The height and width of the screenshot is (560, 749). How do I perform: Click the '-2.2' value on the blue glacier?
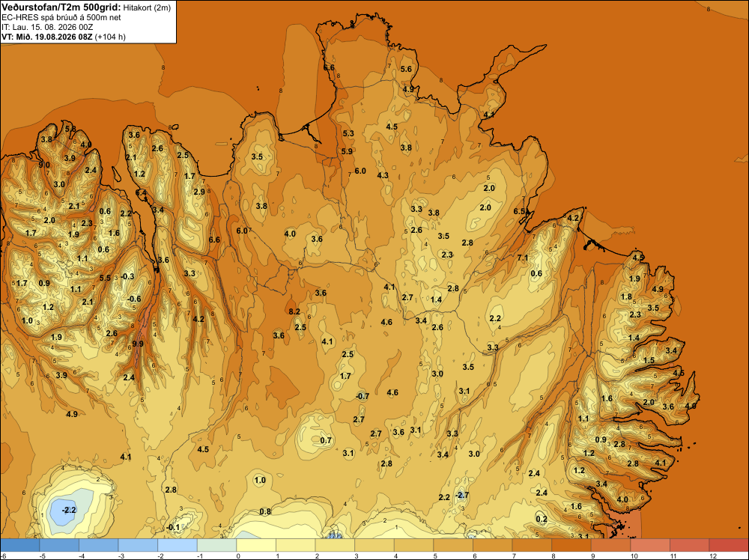click(x=69, y=510)
